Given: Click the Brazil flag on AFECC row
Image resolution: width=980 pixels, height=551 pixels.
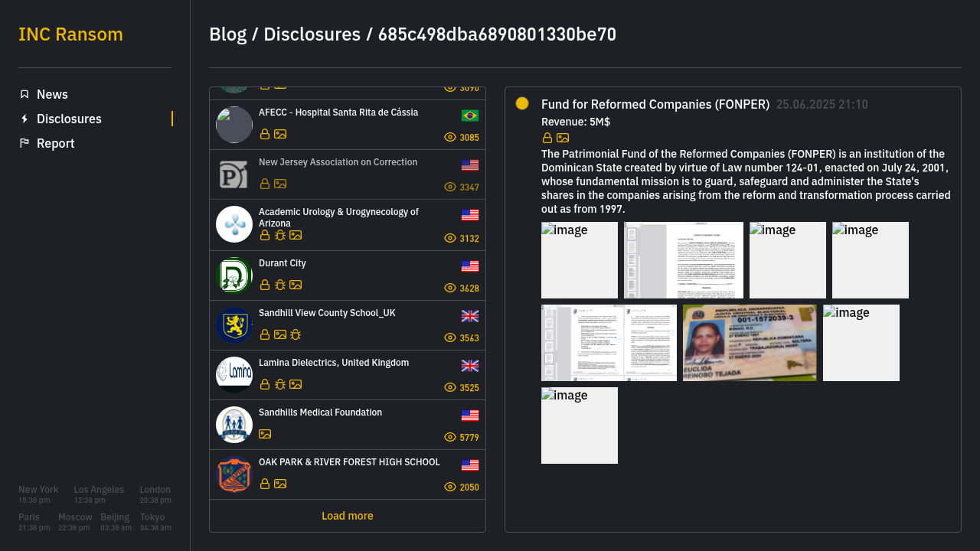Looking at the screenshot, I should (x=470, y=116).
